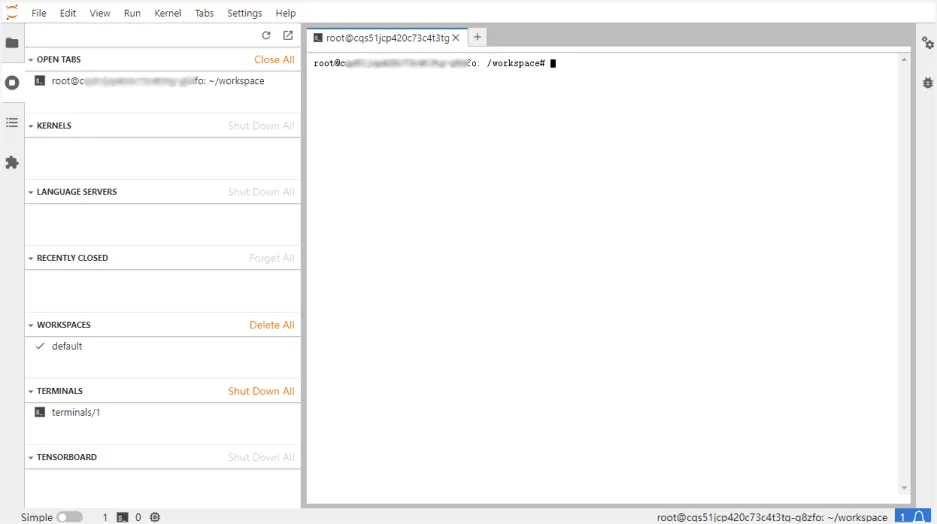Click the status bar text ending in ~/workspace
This screenshot has width=937, height=524.
coord(772,517)
